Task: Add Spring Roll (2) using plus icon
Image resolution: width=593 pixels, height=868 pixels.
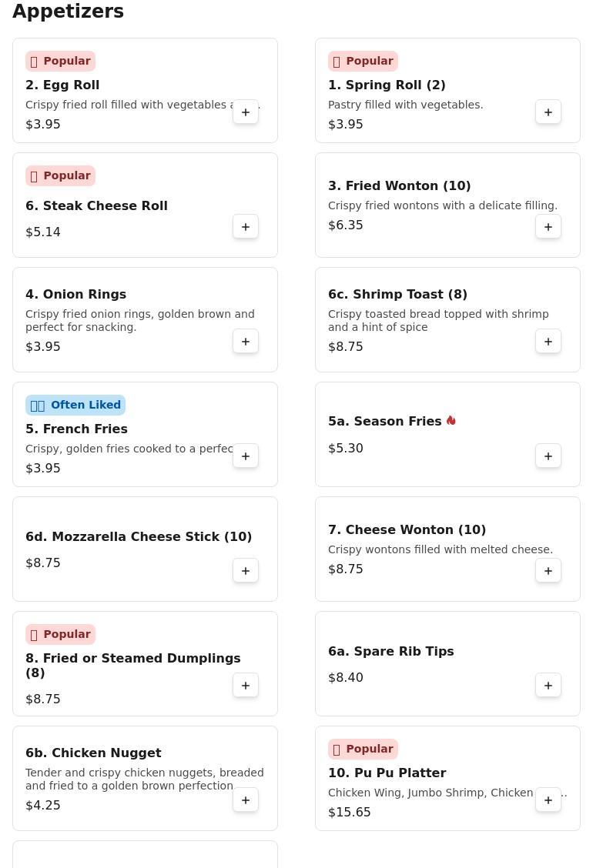Action: coord(548,112)
